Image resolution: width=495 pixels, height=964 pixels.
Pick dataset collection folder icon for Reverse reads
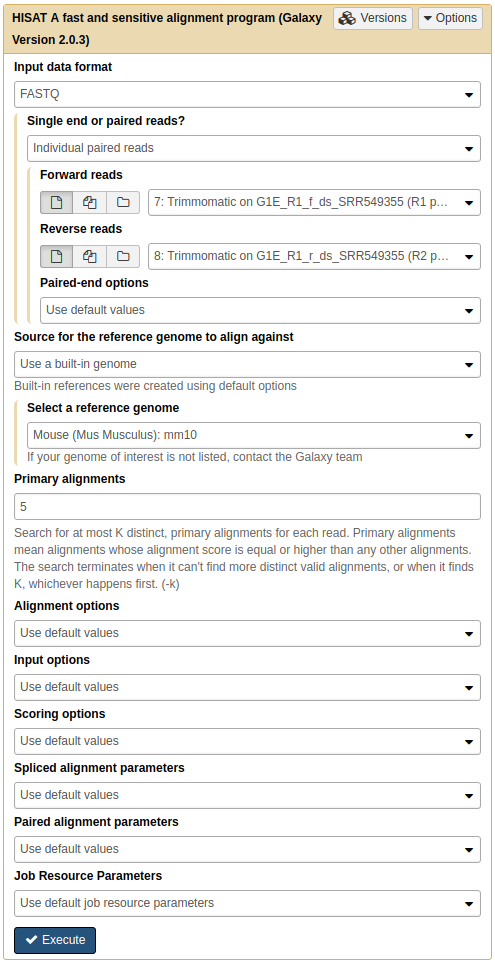pyautogui.click(x=123, y=256)
